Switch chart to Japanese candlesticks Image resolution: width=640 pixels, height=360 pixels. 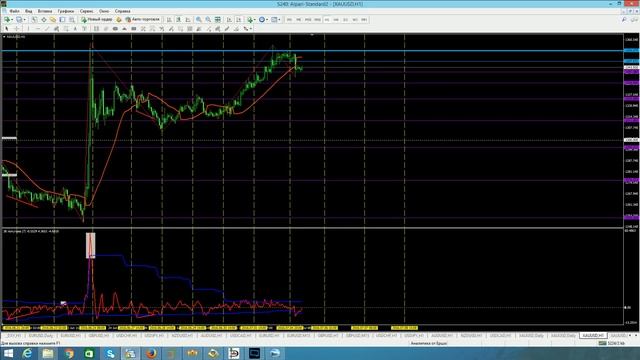pyautogui.click(x=178, y=20)
